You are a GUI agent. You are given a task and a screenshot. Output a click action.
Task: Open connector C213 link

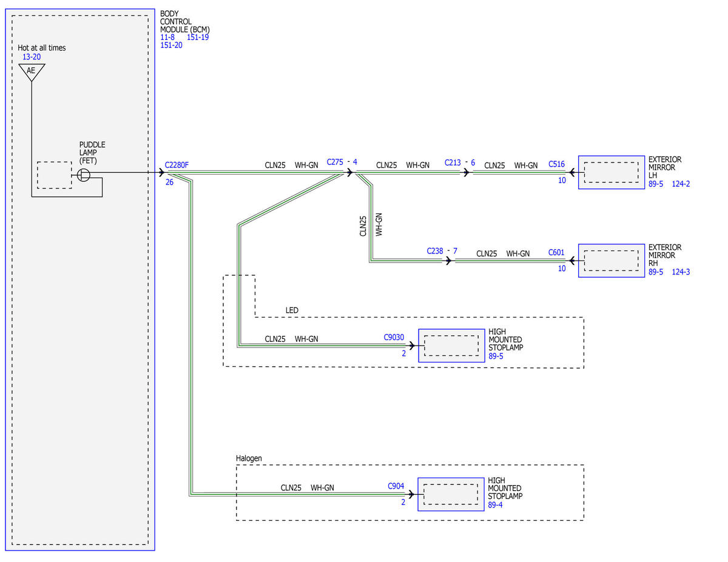tap(453, 162)
